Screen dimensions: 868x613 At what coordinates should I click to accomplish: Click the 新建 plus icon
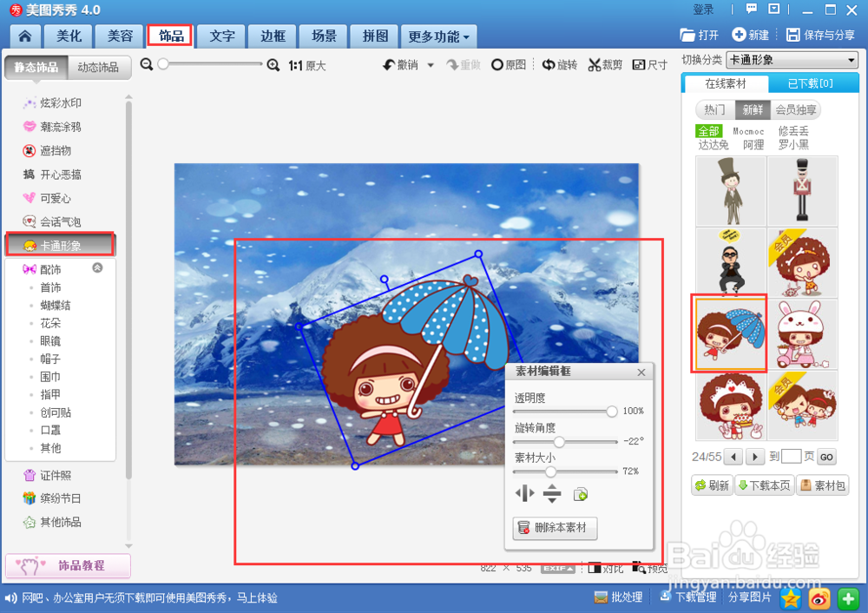[x=739, y=35]
